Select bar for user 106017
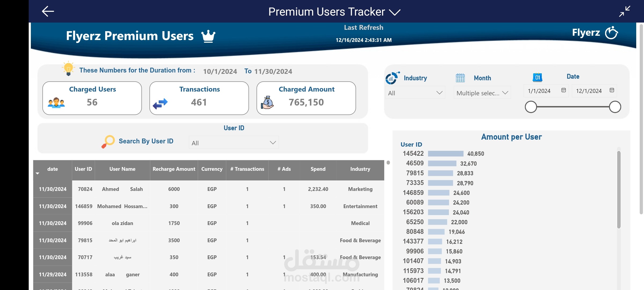Viewport: 644px width, 290px height. (x=434, y=281)
